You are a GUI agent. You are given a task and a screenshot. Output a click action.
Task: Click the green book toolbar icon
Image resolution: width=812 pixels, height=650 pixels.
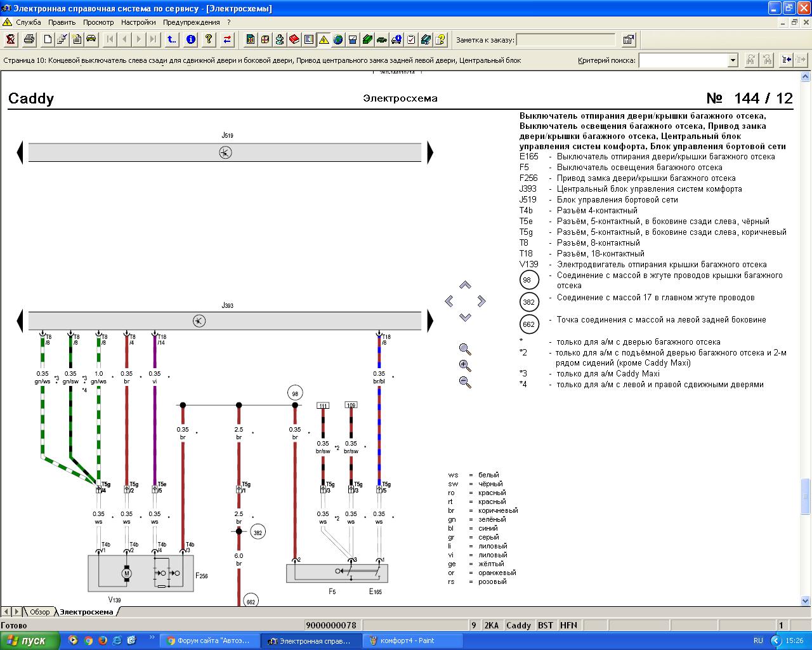pyautogui.click(x=367, y=39)
